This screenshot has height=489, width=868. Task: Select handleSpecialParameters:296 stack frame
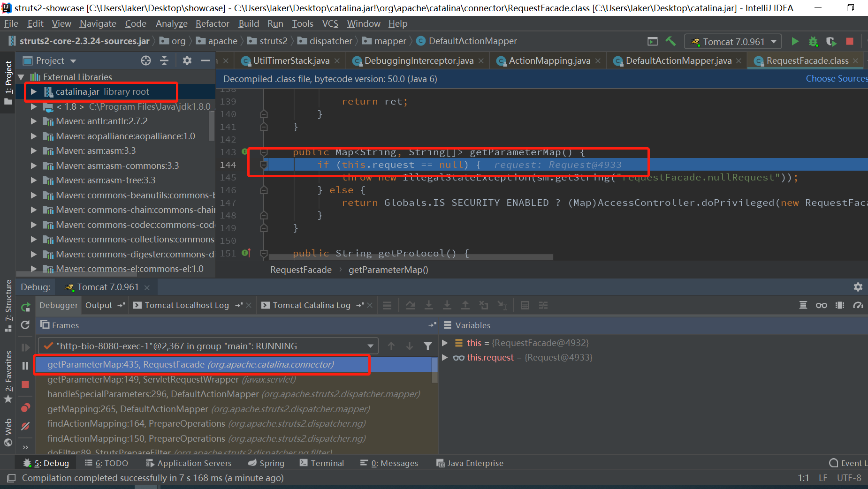pyautogui.click(x=234, y=394)
